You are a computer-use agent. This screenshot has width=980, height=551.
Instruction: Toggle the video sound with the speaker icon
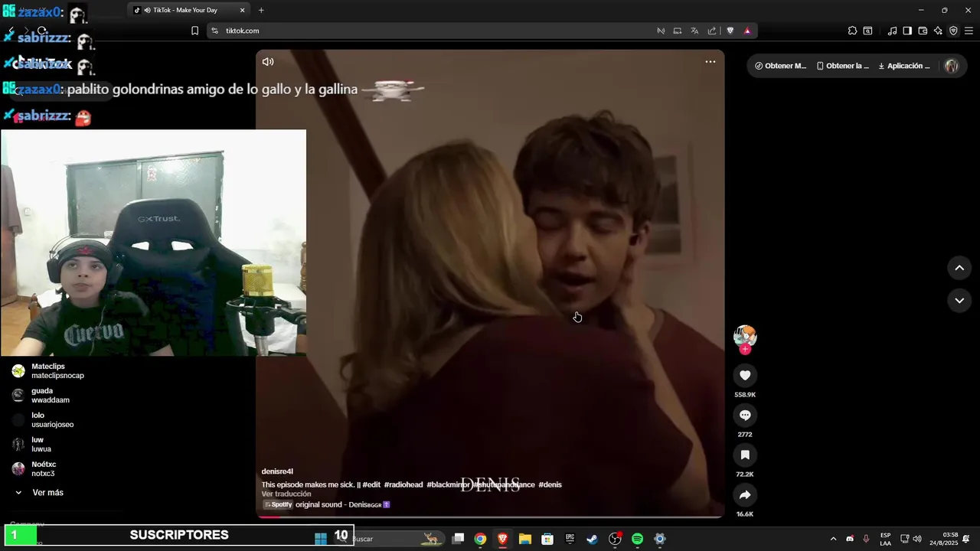(x=268, y=62)
